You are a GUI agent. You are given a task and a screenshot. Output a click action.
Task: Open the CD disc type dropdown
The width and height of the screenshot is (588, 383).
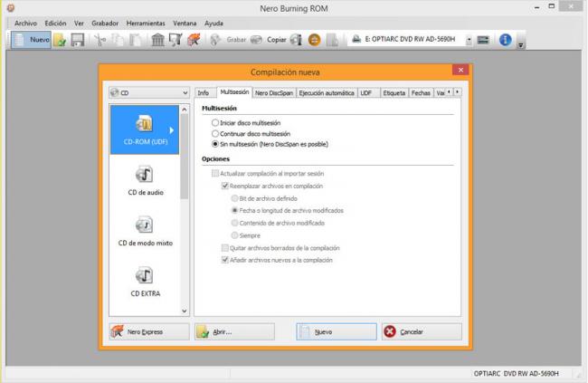(x=149, y=92)
